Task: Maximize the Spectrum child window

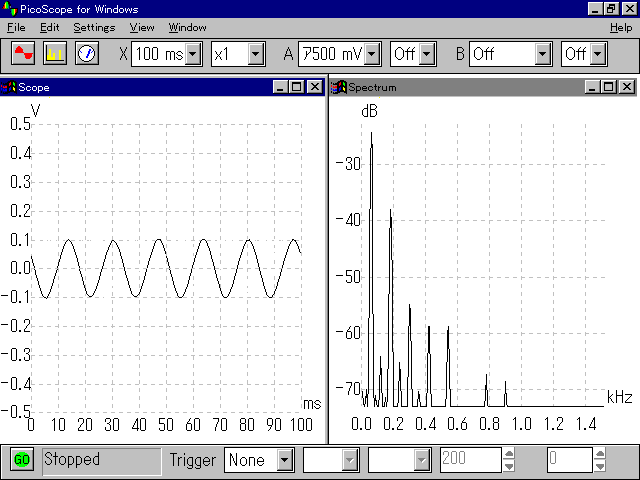Action: point(610,87)
